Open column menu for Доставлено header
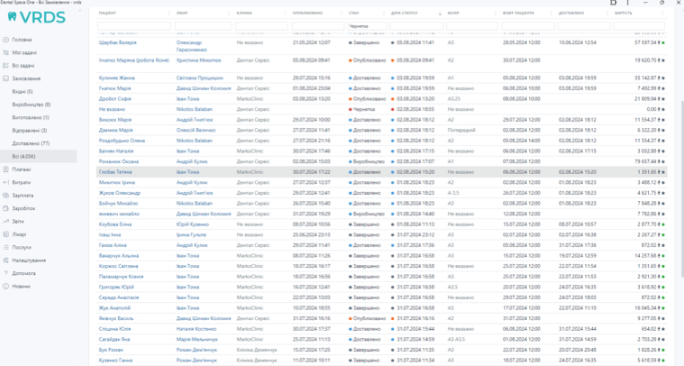This screenshot has height=366, width=684. (608, 13)
